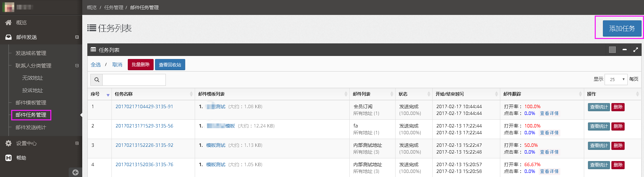Click the home icon beside 概览
The image size is (644, 177).
[8, 22]
